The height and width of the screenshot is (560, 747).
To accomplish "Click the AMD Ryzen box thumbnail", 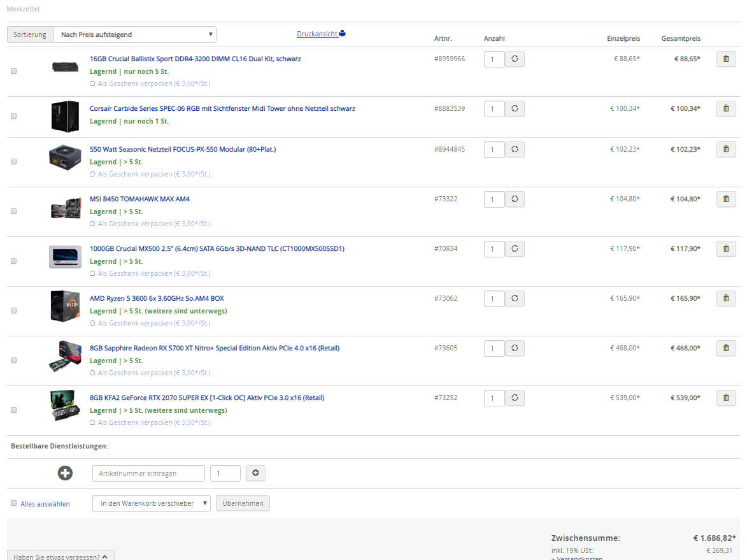I will click(x=65, y=306).
